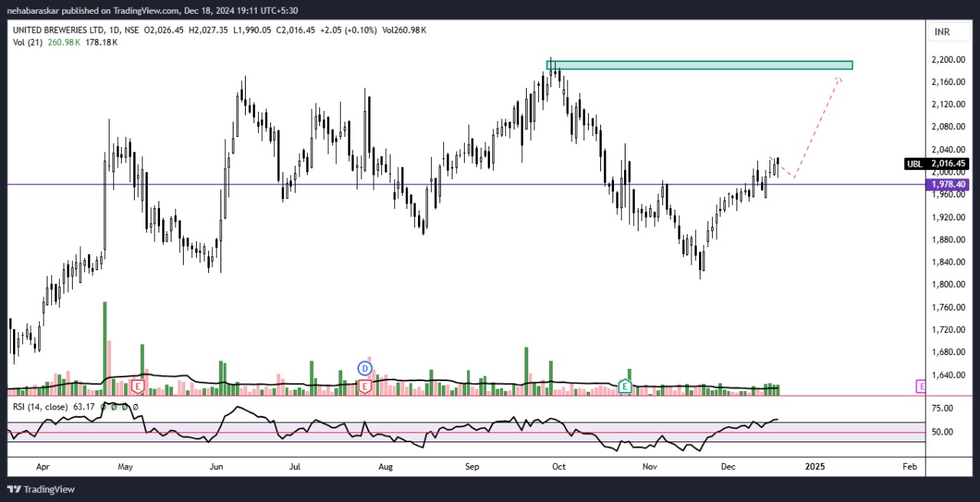The image size is (980, 502).
Task: Click the RSI value 63.17
Action: (x=83, y=406)
